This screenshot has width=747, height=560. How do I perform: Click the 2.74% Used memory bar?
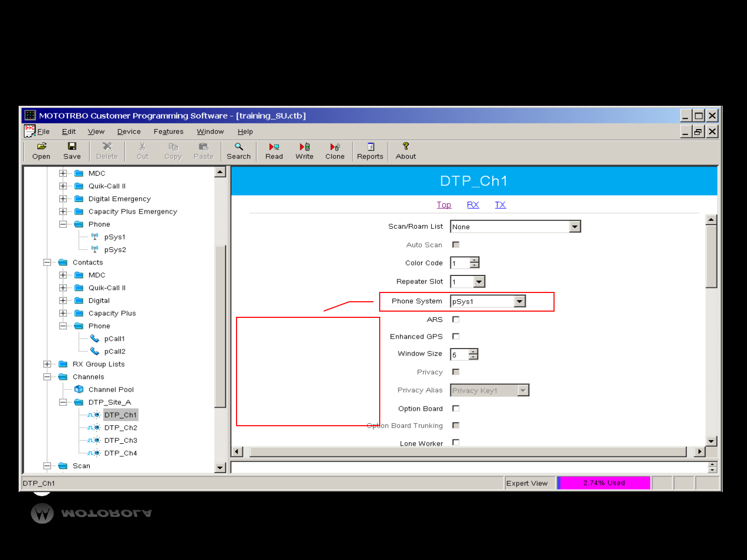click(x=604, y=483)
